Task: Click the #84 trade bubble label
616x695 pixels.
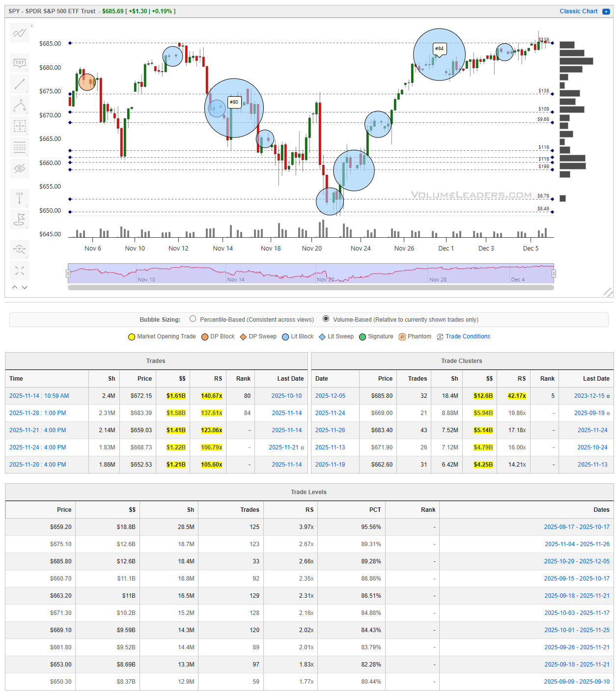Action: click(439, 48)
